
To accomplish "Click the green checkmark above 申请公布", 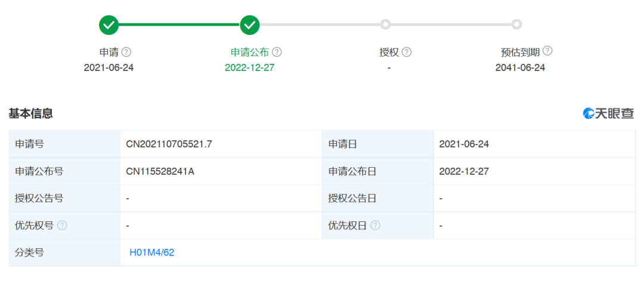I will 250,25.
